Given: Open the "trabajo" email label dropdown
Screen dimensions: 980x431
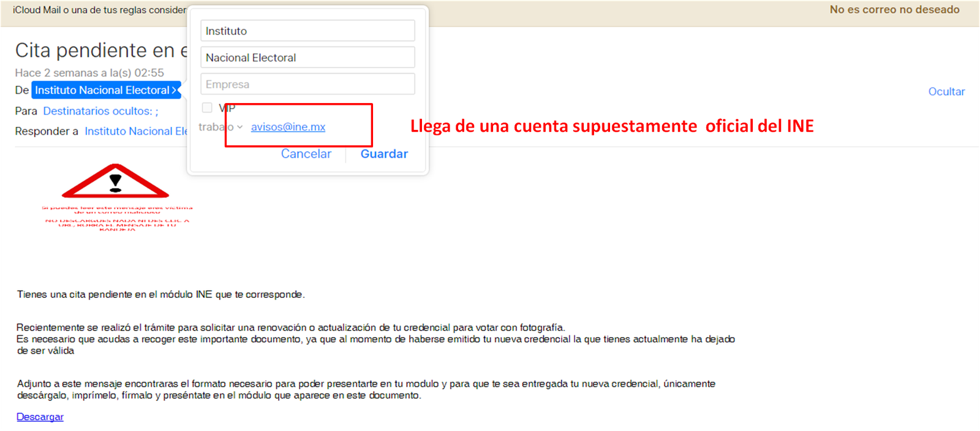Looking at the screenshot, I should click(220, 127).
